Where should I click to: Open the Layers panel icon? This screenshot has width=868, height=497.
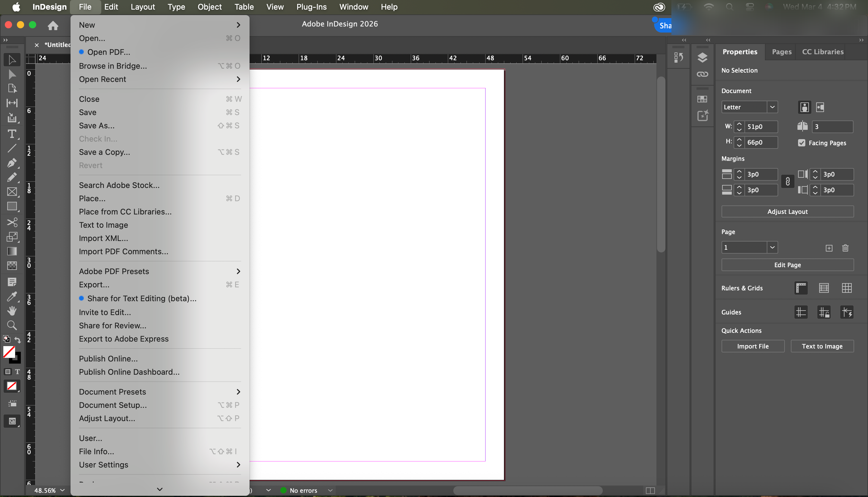pos(702,57)
